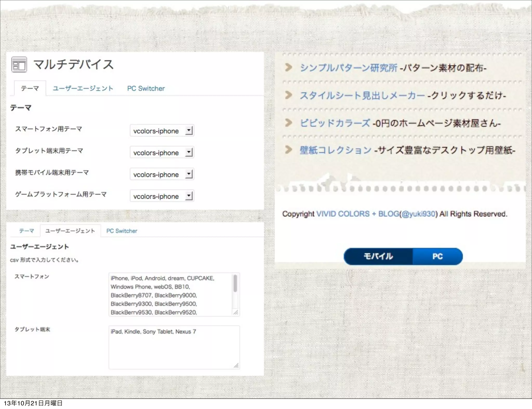Open the @yuki930 profile link

click(418, 214)
